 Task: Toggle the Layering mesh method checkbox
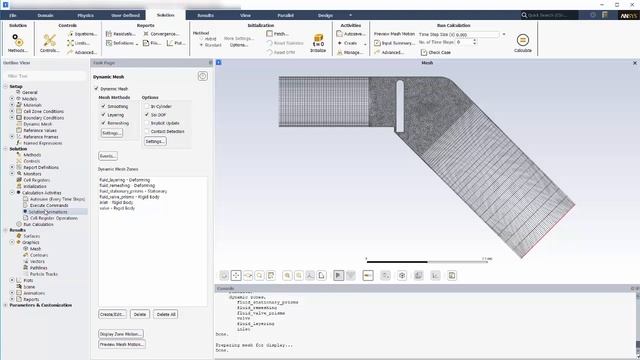[103, 115]
